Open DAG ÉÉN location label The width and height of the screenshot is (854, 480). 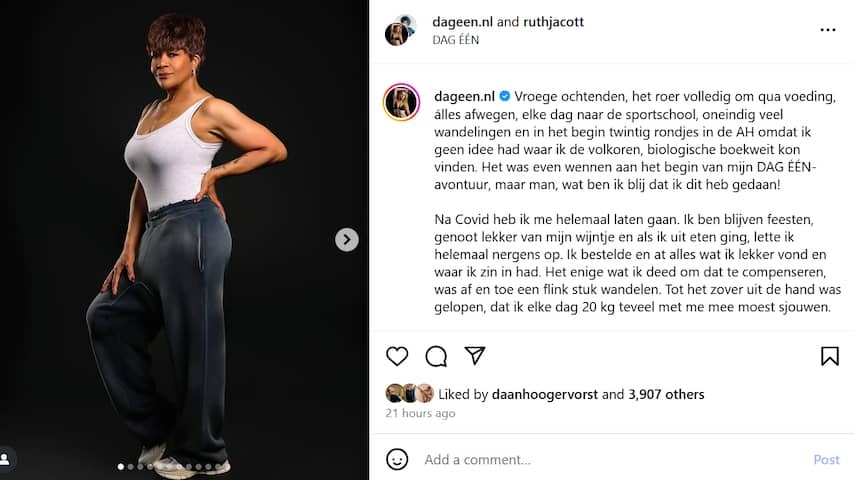[455, 40]
